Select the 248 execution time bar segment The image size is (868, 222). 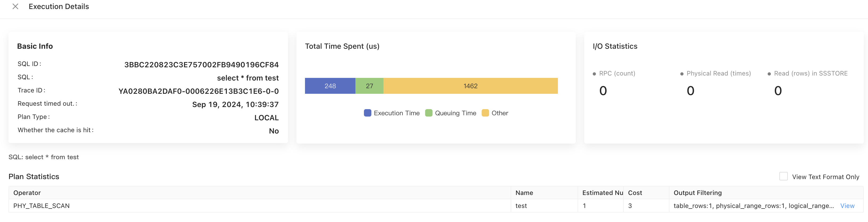coord(330,86)
